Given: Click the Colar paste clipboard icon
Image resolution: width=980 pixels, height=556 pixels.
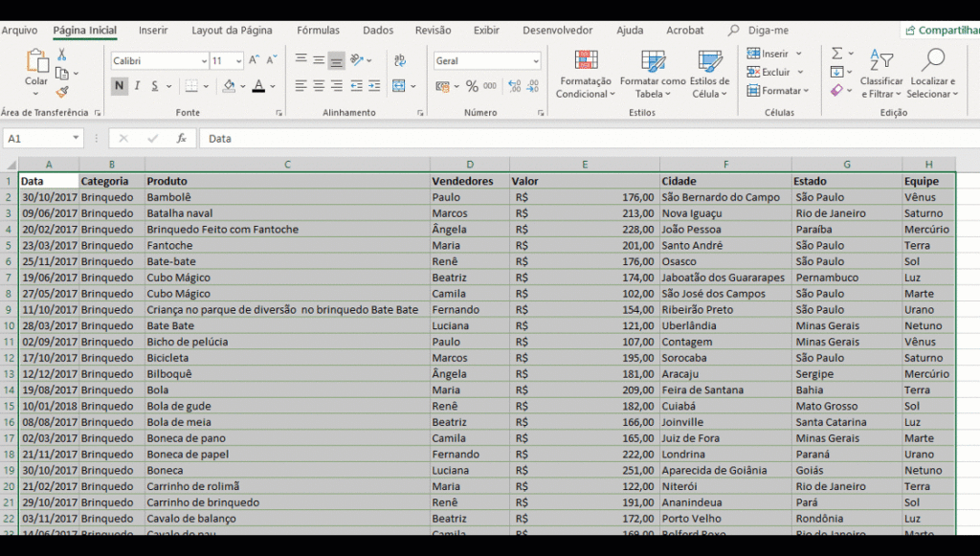Looking at the screenshot, I should [36, 62].
